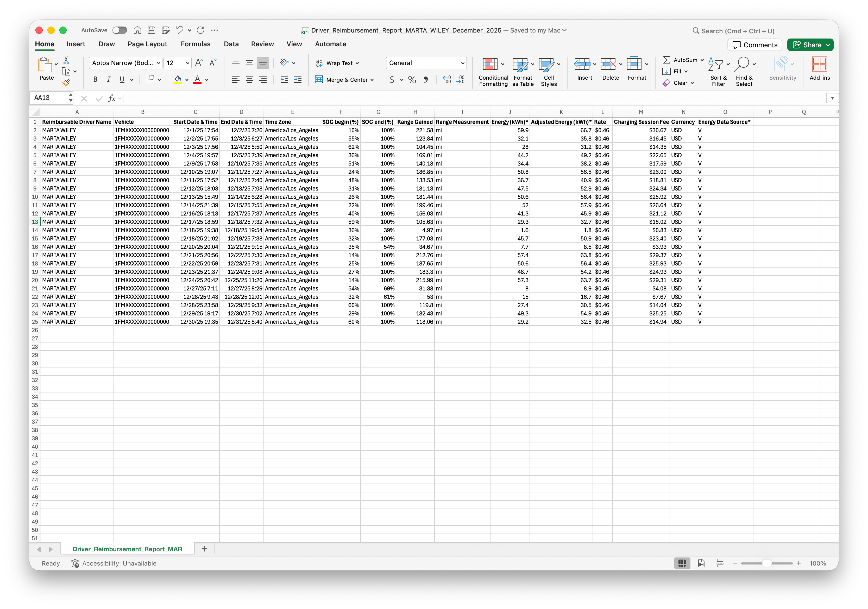The height and width of the screenshot is (609, 868).
Task: Click the Share button
Action: tap(810, 45)
